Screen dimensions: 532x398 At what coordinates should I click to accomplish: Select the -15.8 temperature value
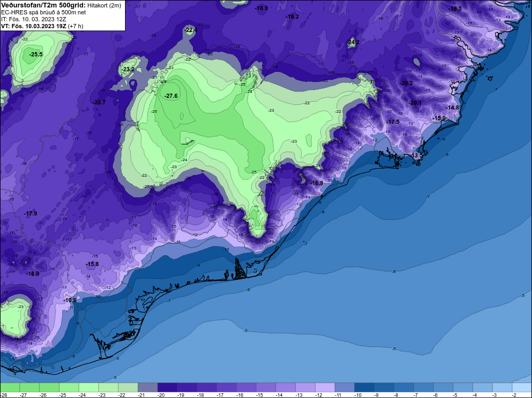point(92,264)
